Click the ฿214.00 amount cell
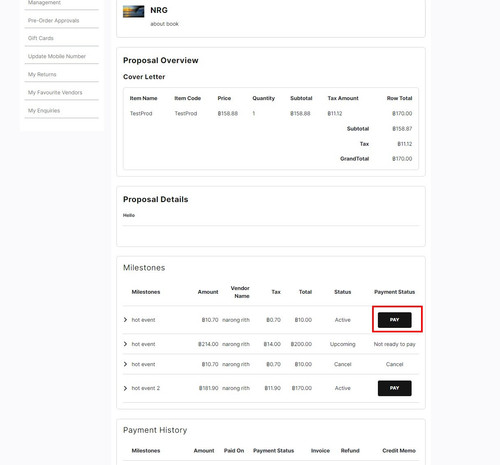500x465 pixels. tap(208, 344)
